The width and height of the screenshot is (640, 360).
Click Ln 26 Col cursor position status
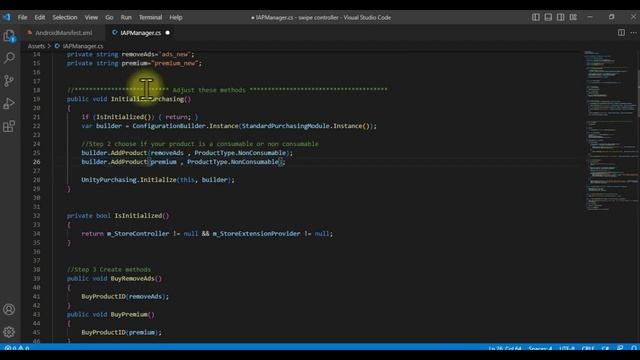pyautogui.click(x=504, y=348)
